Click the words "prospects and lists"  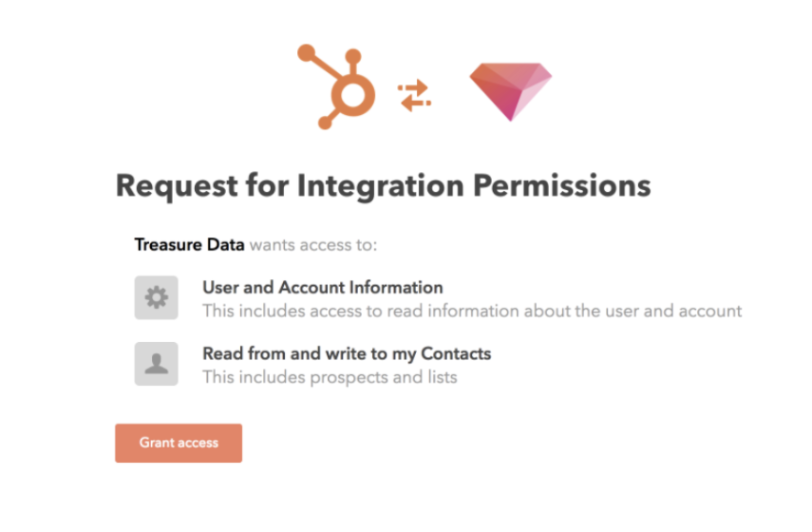coord(381,377)
